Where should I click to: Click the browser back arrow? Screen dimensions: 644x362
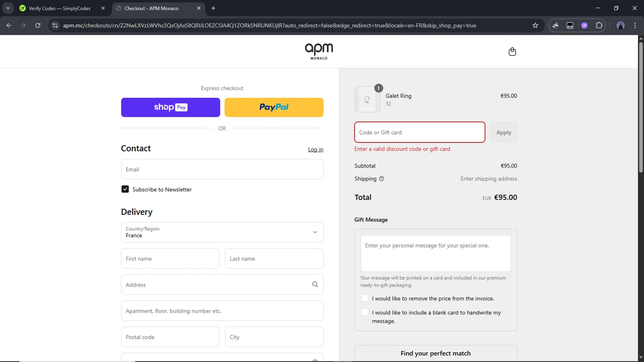[x=9, y=25]
